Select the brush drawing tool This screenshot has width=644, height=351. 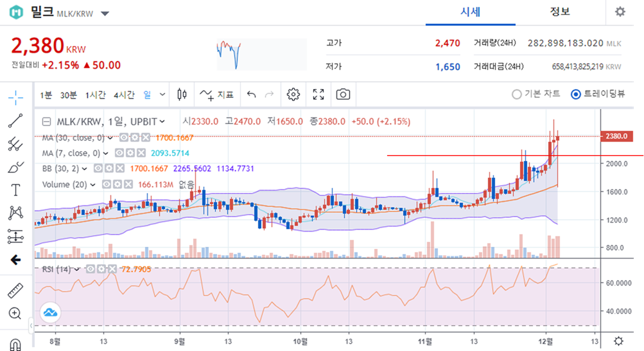pos(15,167)
